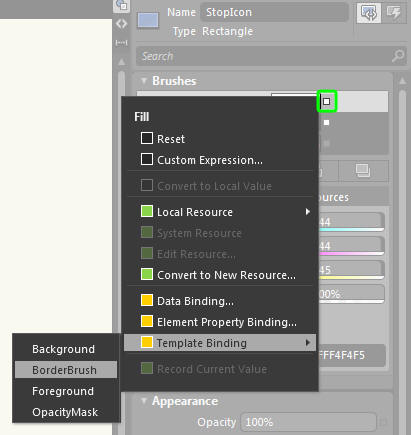Collapse the Appearance section
Screen dimensions: 411x435
(144, 401)
